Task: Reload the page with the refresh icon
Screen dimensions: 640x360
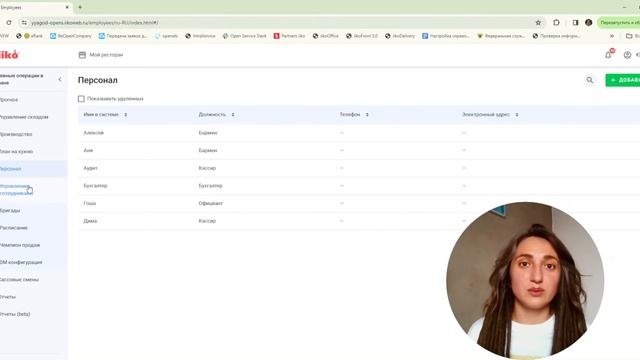Action: pyautogui.click(x=9, y=22)
